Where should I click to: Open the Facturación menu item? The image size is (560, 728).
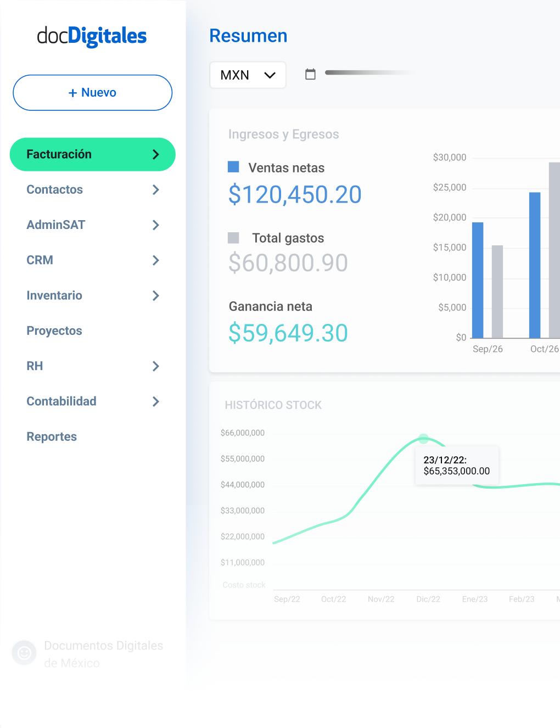click(92, 154)
